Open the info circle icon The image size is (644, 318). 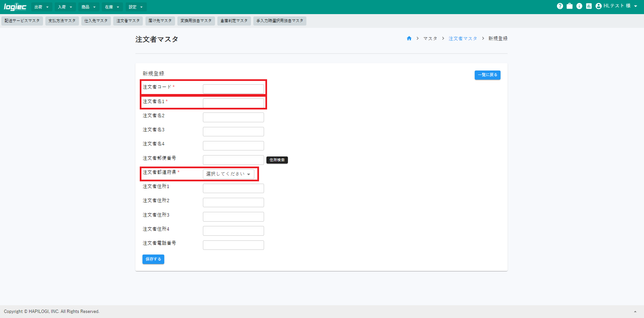(579, 6)
